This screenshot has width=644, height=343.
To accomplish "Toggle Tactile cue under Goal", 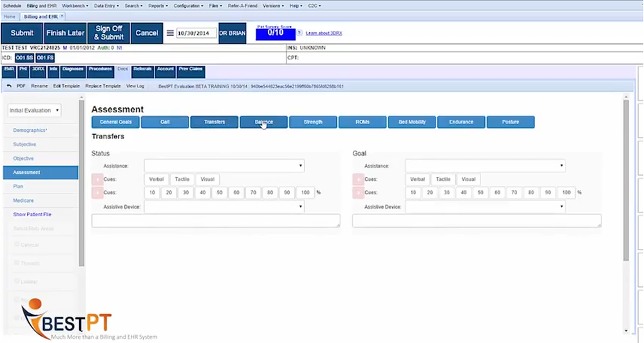I will coord(443,180).
